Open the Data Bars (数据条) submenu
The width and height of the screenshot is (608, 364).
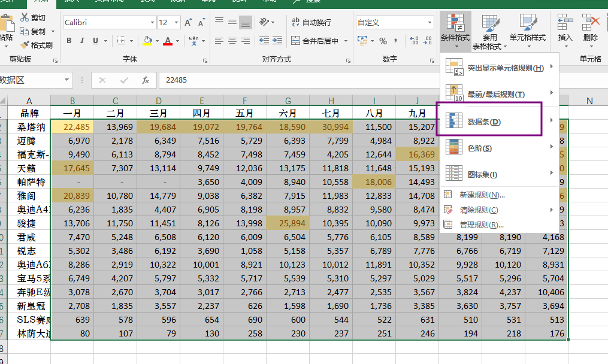pyautogui.click(x=500, y=122)
